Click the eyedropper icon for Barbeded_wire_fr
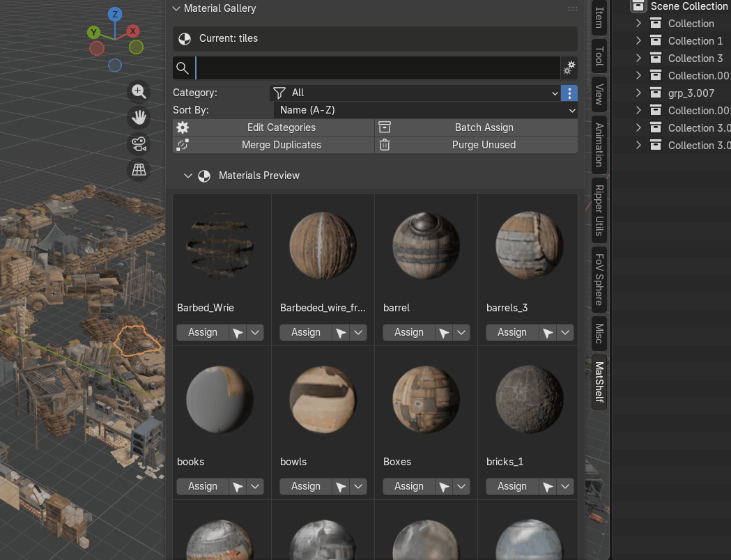 341,333
